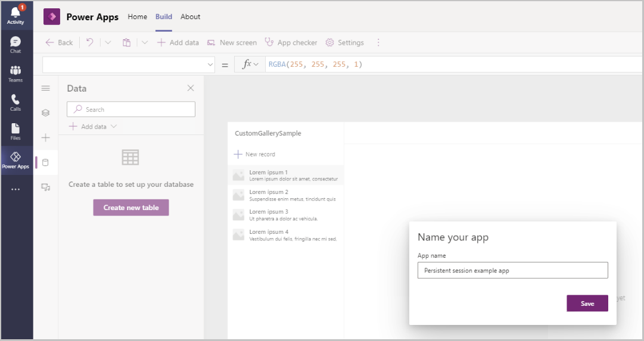Select Lorem ipsum 3 gallery item

click(286, 215)
